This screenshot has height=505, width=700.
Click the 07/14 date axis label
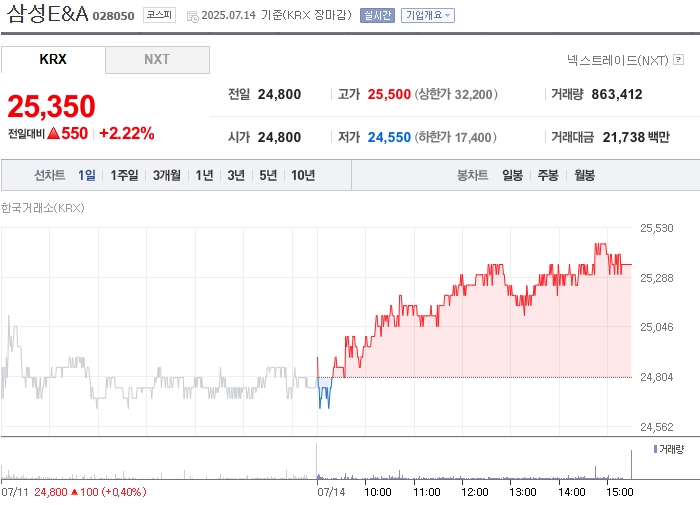pos(331,492)
